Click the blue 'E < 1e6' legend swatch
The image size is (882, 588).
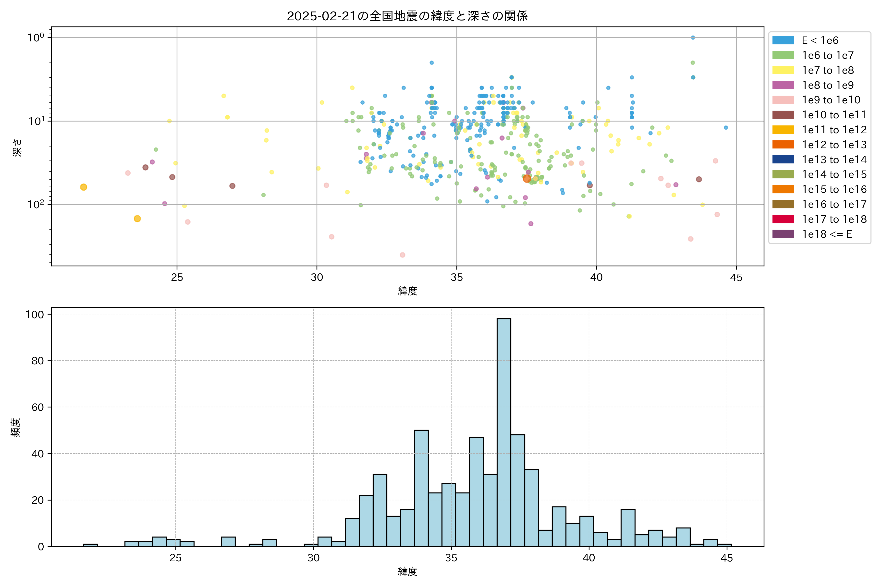783,40
